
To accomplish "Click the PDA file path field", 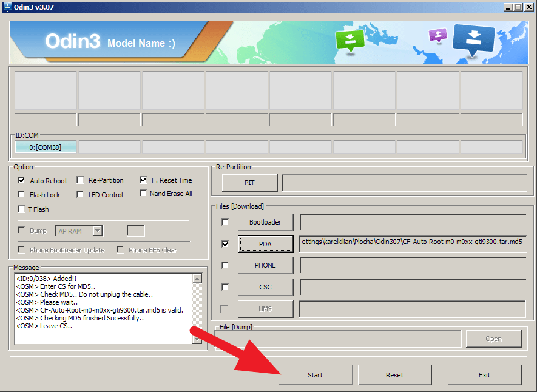I will click(x=413, y=244).
